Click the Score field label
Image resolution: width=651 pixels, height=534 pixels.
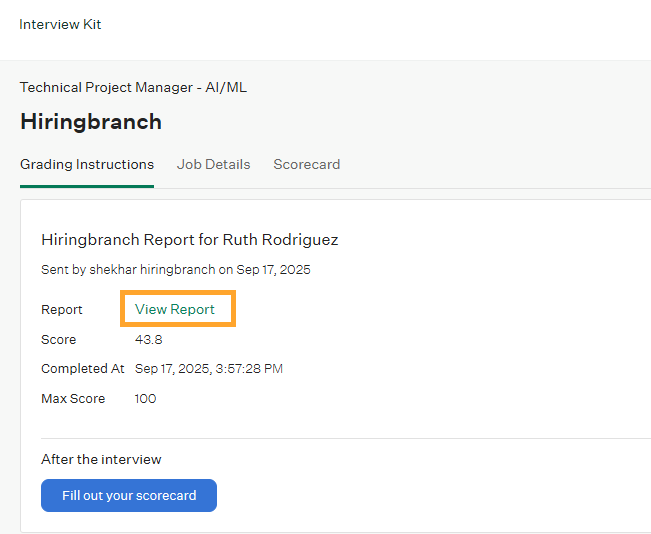tap(59, 339)
